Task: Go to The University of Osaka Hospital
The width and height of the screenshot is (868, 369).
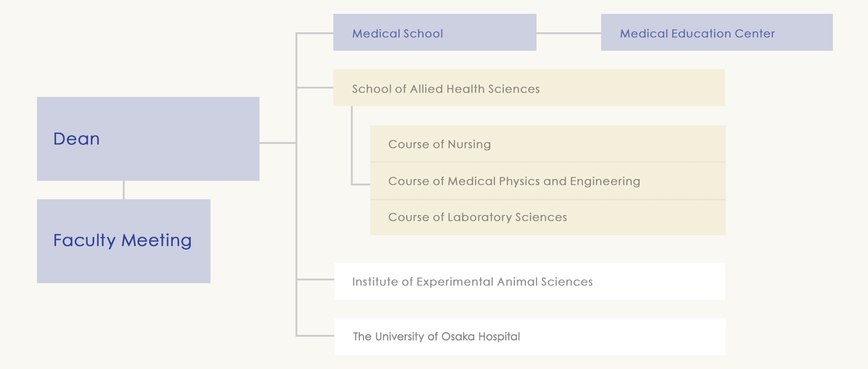Action: click(530, 337)
